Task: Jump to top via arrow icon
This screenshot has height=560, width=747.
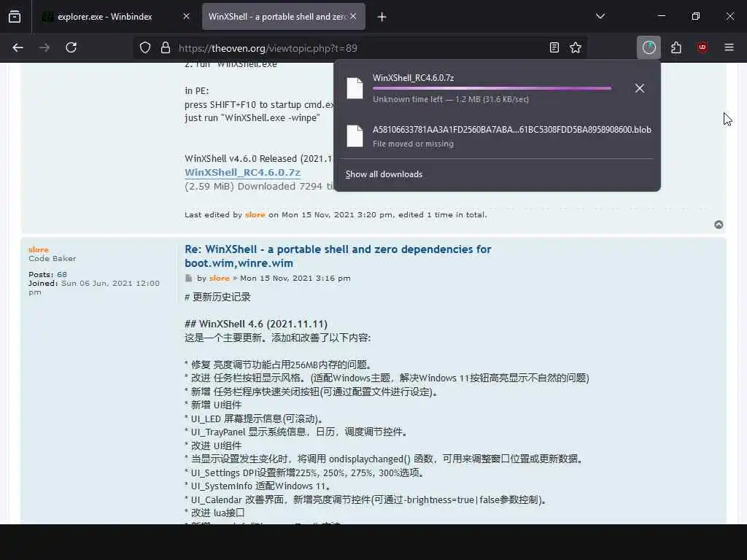Action: 719,225
